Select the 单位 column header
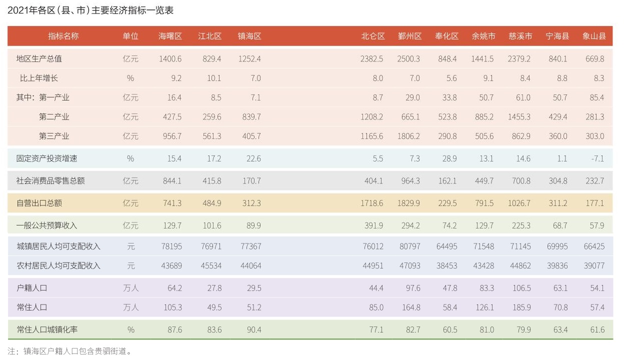 [130, 36]
